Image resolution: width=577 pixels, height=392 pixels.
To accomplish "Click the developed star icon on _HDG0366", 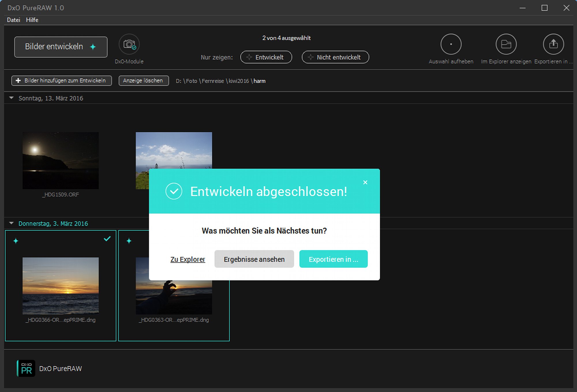I will click(16, 241).
